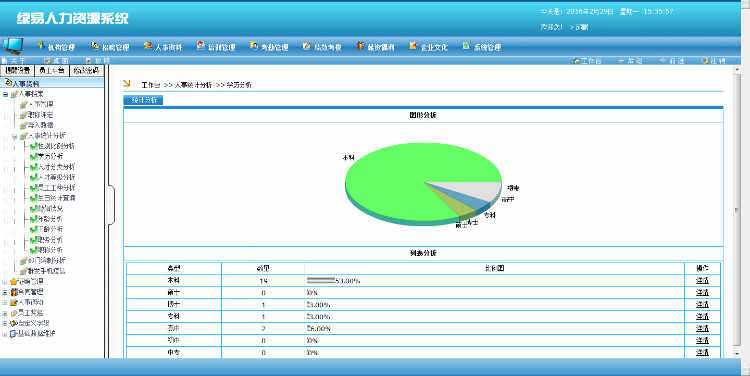
Task: Open the 详情 link for the 本科 row
Action: click(702, 280)
